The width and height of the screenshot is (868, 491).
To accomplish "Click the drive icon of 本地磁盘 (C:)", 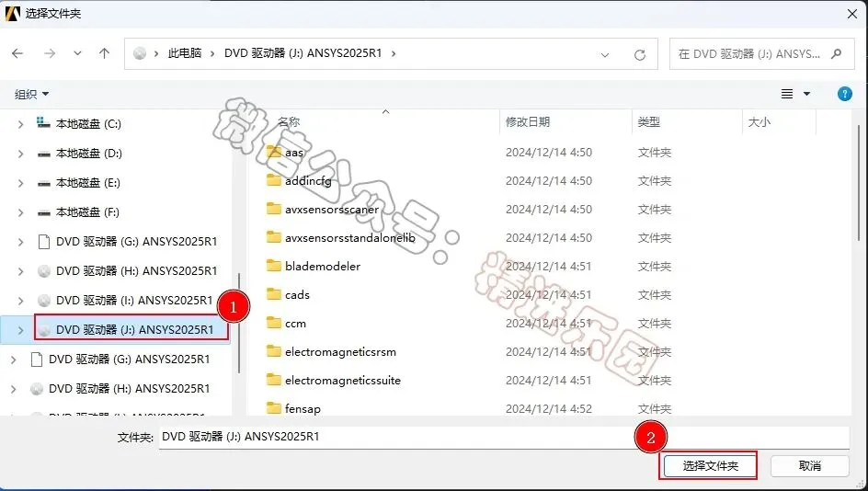I will click(43, 123).
